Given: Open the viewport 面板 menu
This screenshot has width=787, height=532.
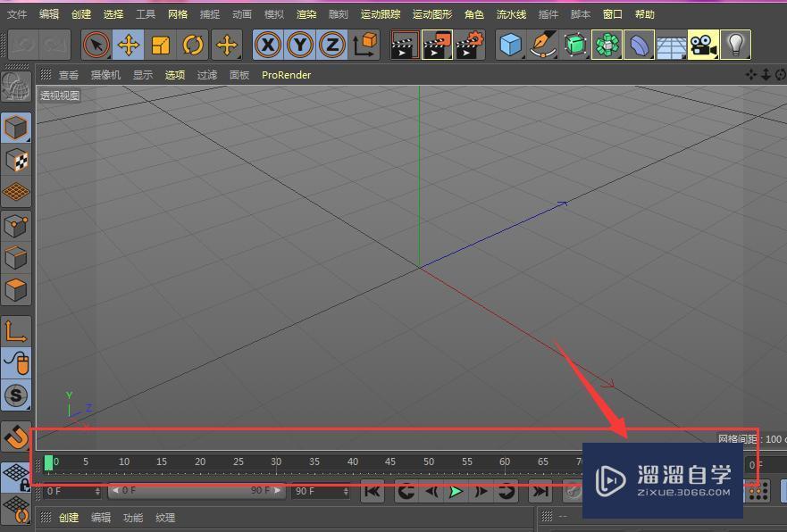Looking at the screenshot, I should 239,75.
